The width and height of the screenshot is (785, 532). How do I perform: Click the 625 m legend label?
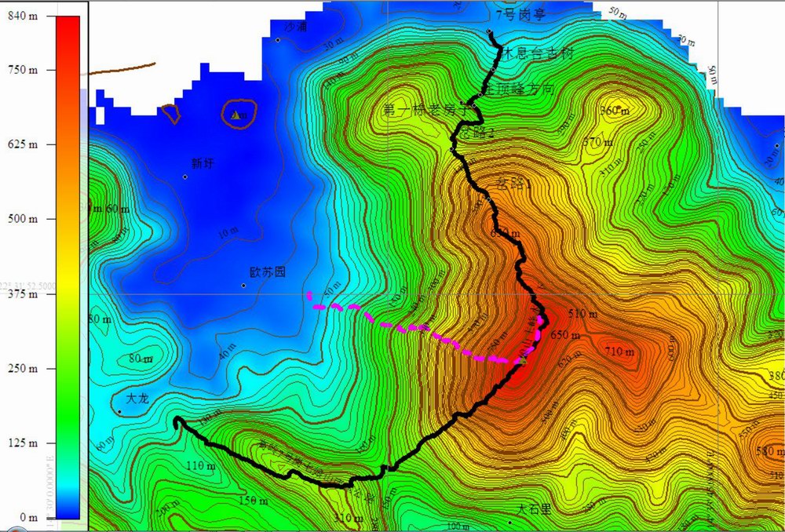click(23, 144)
